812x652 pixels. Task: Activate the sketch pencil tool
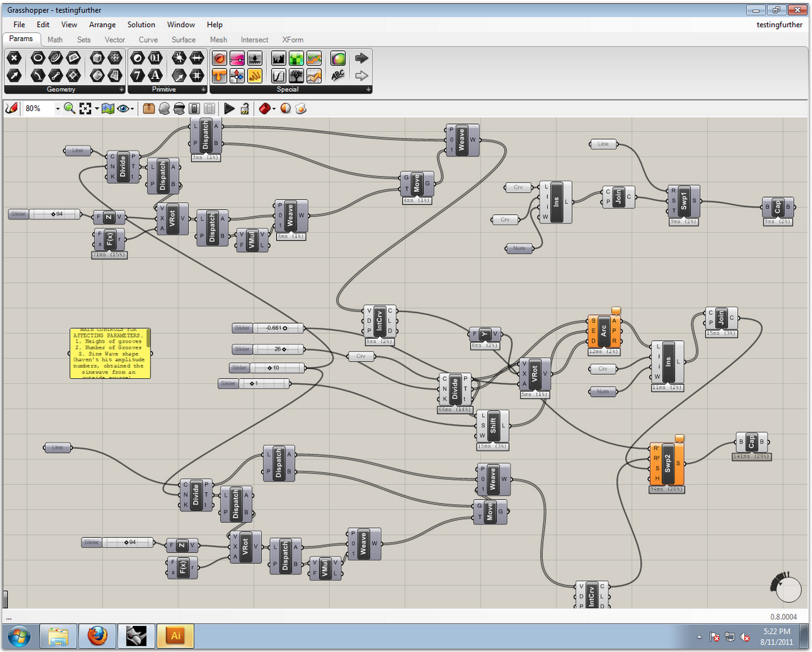point(12,108)
